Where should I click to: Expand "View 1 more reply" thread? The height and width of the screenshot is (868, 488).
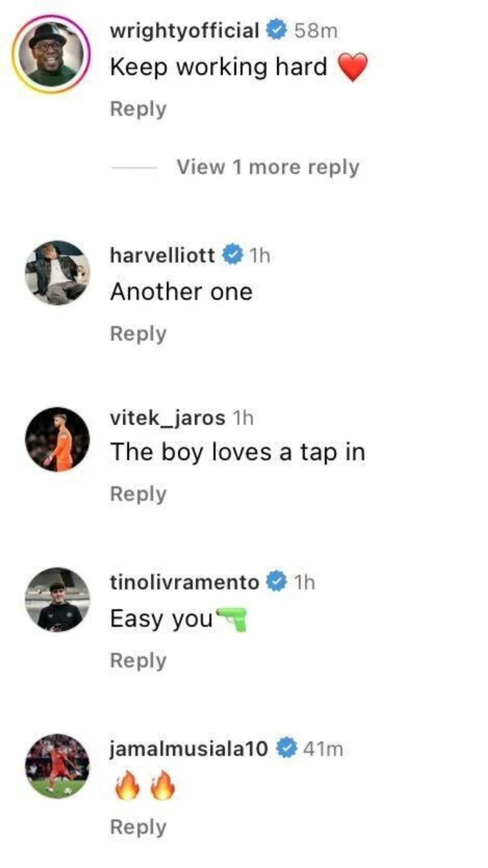[x=268, y=167]
